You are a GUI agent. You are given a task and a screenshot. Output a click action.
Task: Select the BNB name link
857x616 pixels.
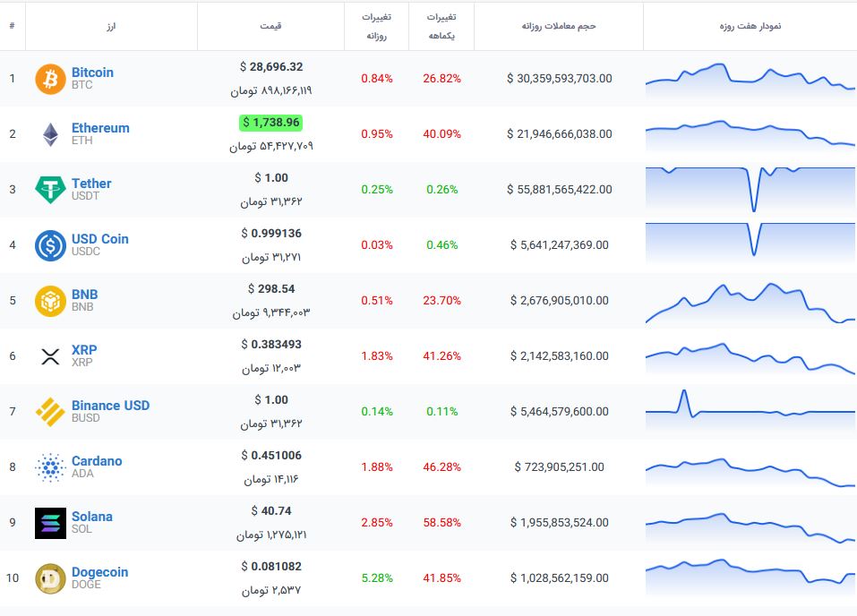coord(85,294)
